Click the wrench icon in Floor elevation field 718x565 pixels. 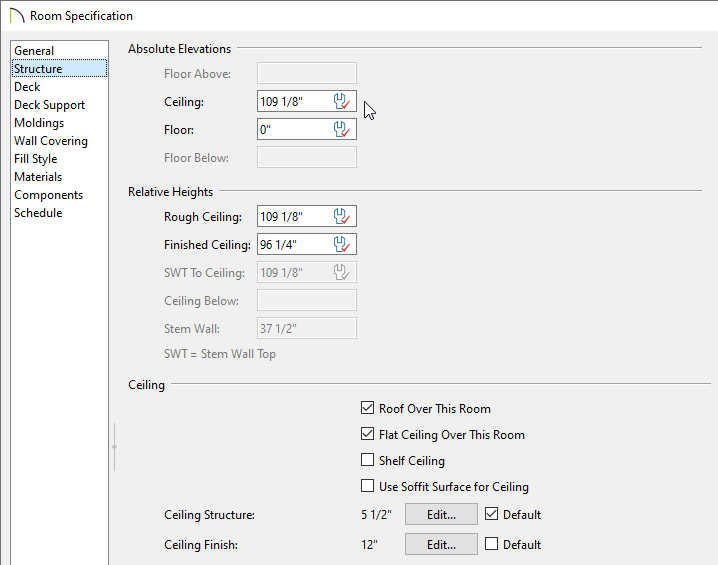point(342,129)
